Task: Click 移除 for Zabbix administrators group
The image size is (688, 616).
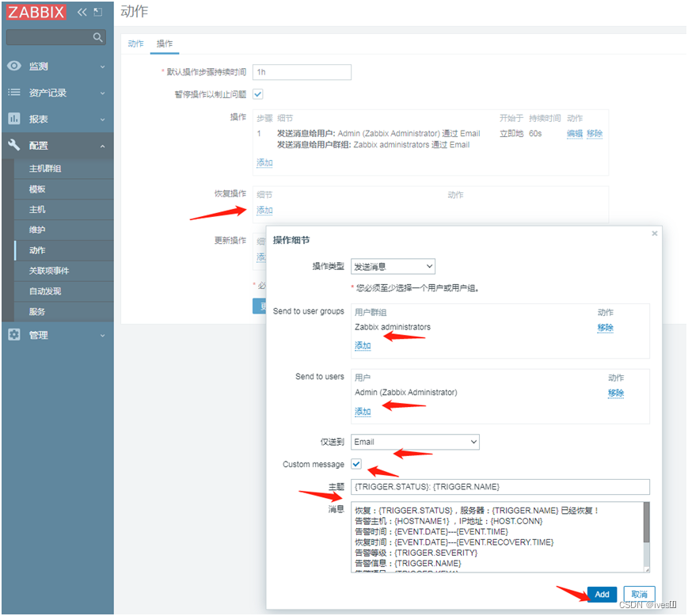Action: 605,327
